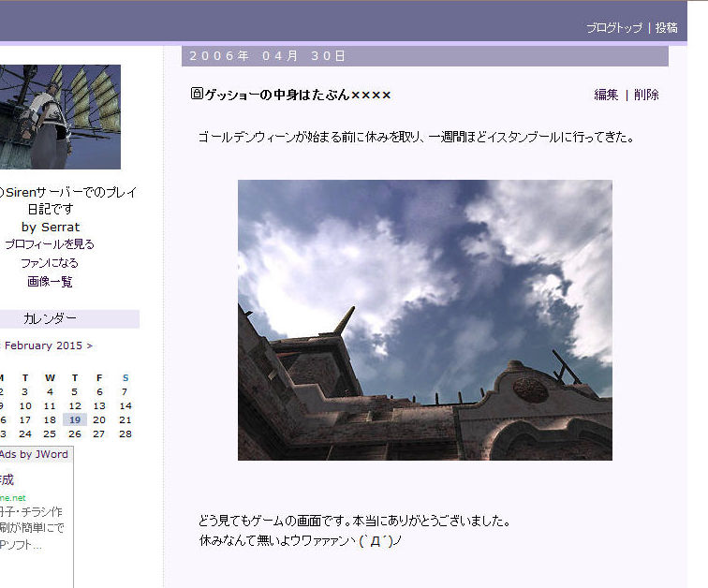Select calendar date 3
The width and height of the screenshot is (708, 588).
pos(25,392)
